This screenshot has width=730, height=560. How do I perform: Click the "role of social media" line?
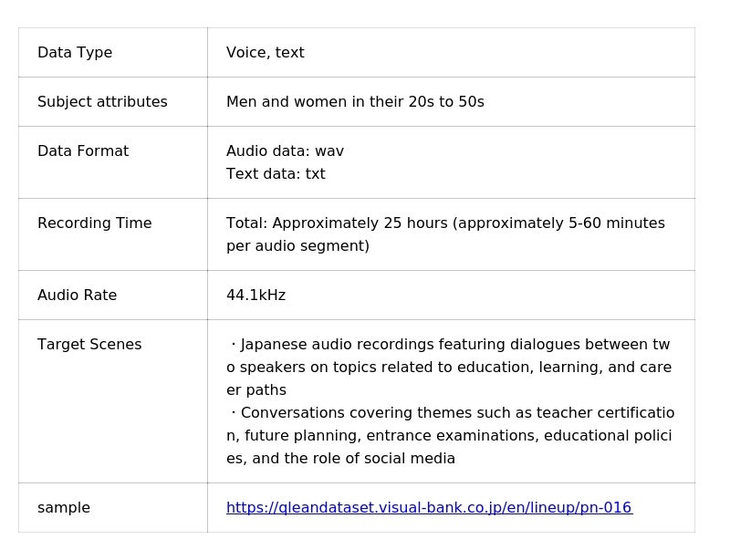pyautogui.click(x=340, y=459)
